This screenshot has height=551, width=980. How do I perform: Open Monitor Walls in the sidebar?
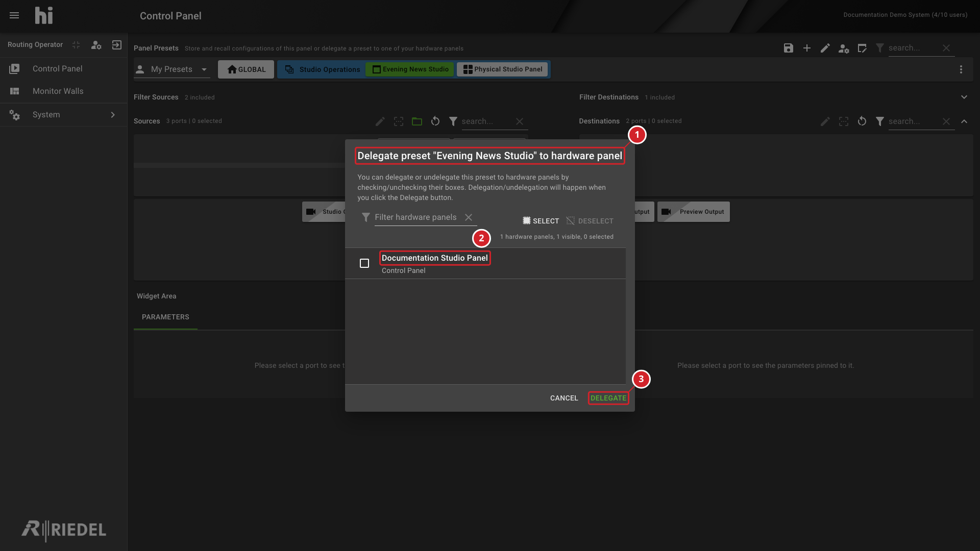coord(63,91)
